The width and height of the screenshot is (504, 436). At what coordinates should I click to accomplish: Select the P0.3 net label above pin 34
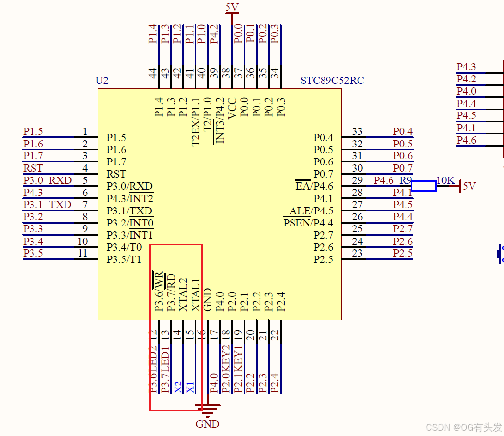pyautogui.click(x=275, y=34)
